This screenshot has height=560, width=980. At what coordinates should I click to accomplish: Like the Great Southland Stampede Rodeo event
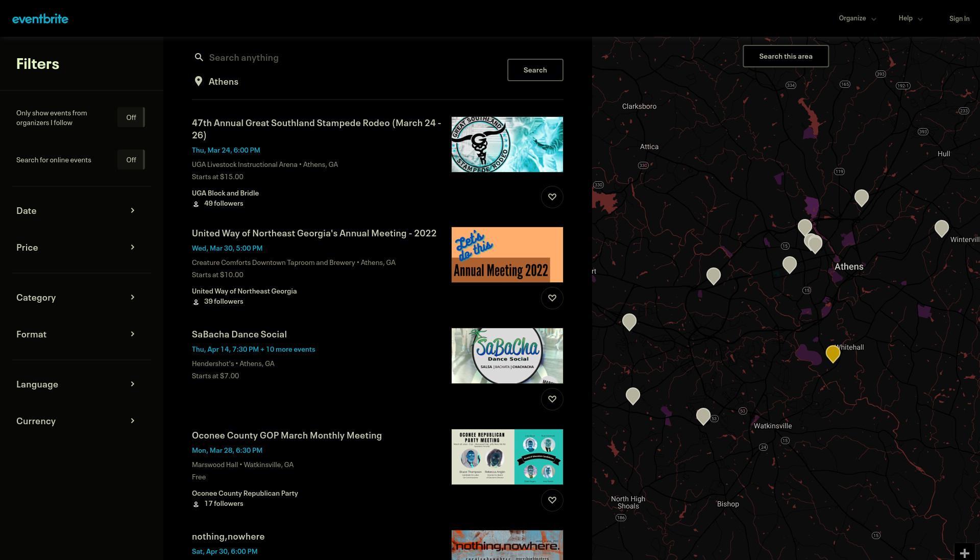tap(552, 197)
